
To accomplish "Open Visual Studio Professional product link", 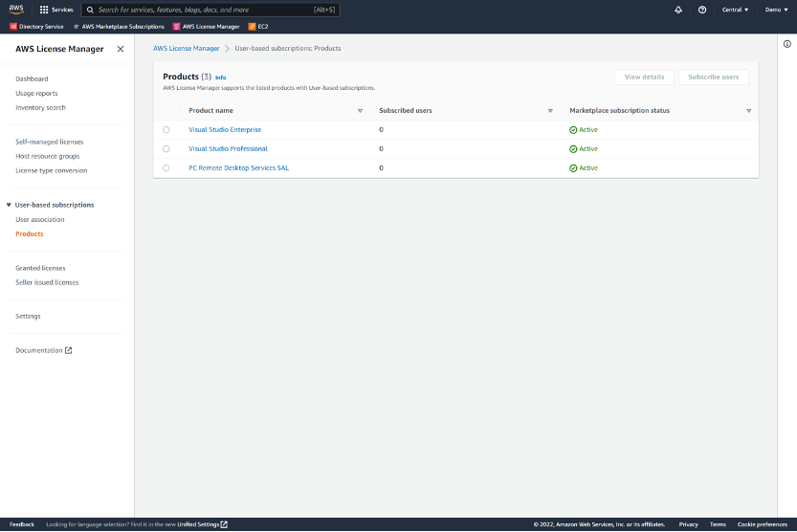I will [228, 149].
